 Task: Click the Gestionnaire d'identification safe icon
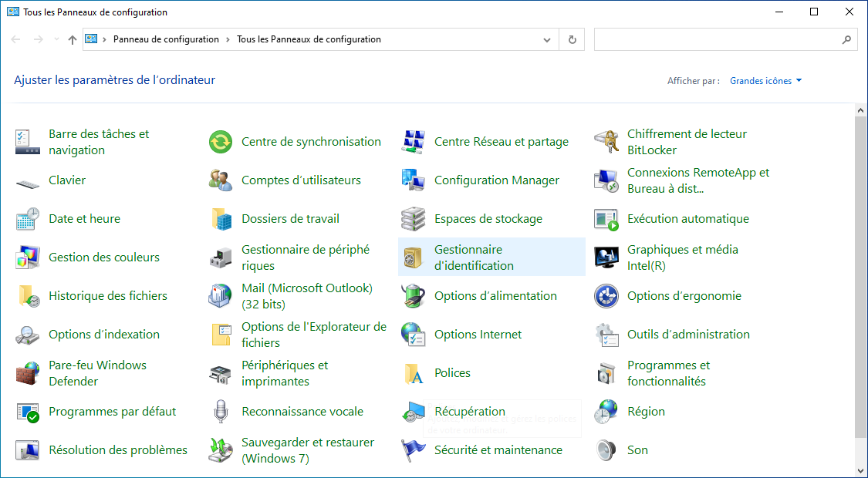click(x=413, y=258)
